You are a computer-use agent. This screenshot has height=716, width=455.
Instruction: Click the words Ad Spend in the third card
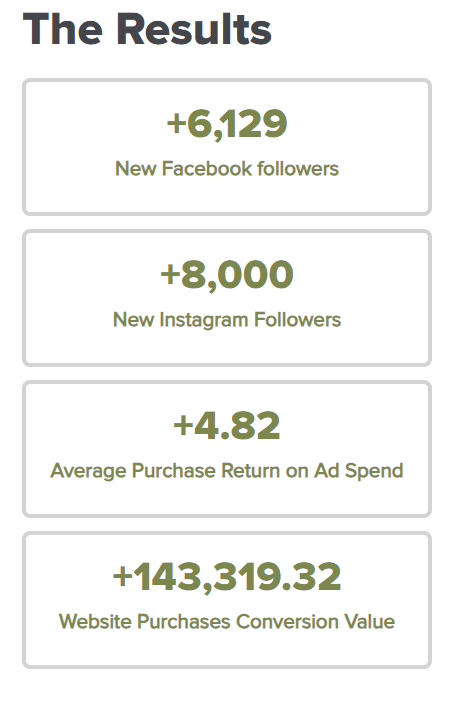[359, 471]
